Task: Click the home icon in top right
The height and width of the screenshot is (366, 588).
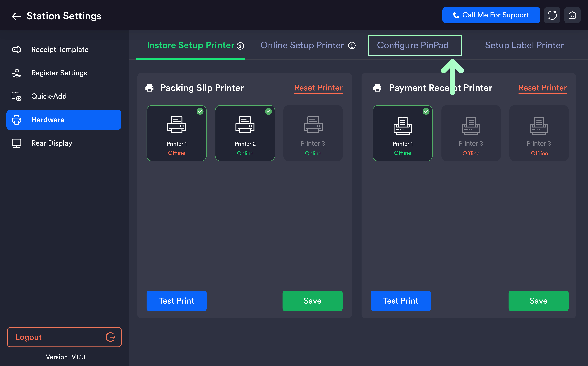Action: pyautogui.click(x=572, y=15)
